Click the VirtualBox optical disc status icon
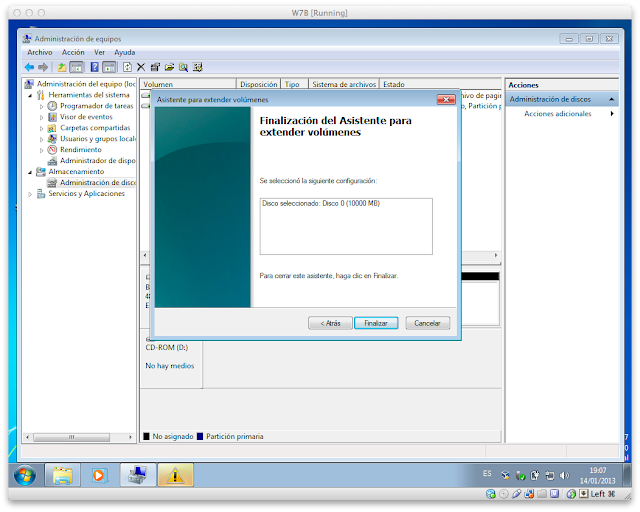640x512 pixels. (504, 494)
